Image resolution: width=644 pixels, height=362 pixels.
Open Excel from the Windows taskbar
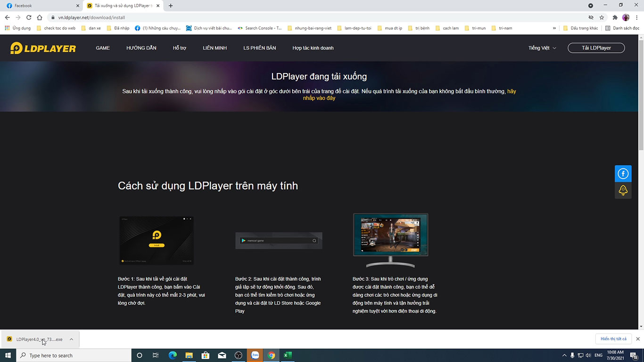(x=287, y=355)
